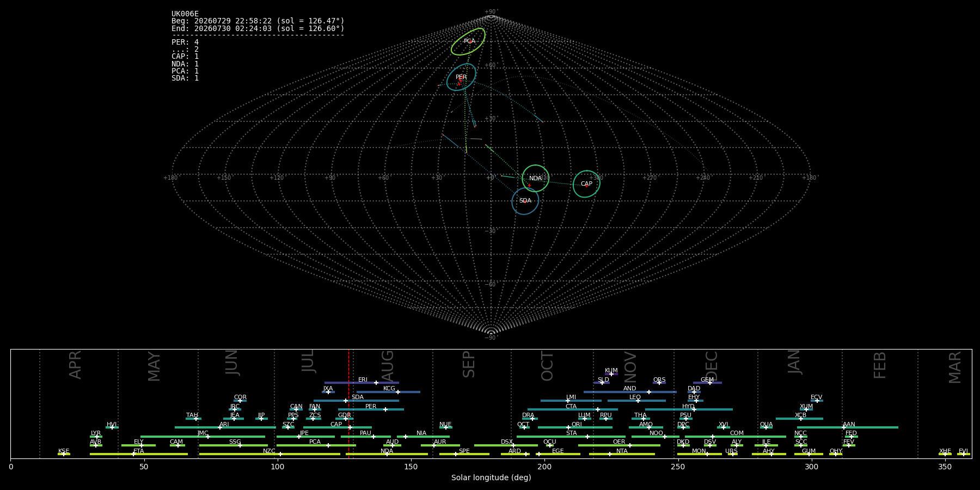Click the APR month label
The width and height of the screenshot is (980, 490).
tap(75, 365)
